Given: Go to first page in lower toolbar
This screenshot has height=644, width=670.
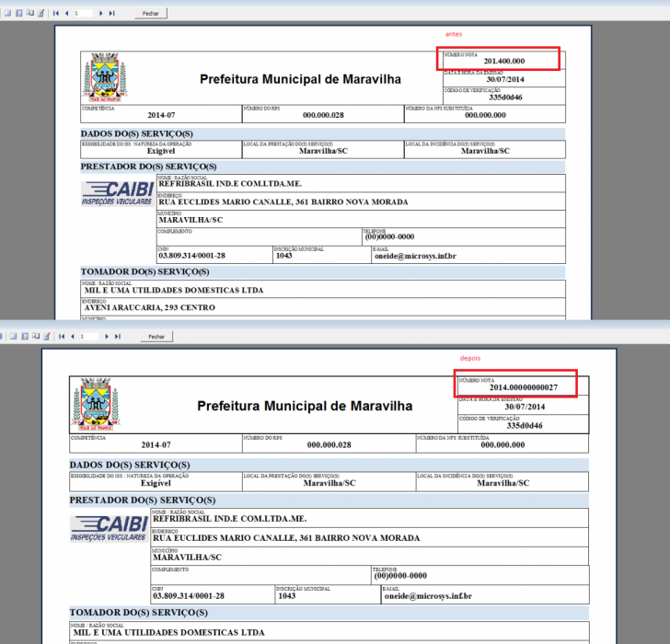Looking at the screenshot, I should pyautogui.click(x=62, y=337).
